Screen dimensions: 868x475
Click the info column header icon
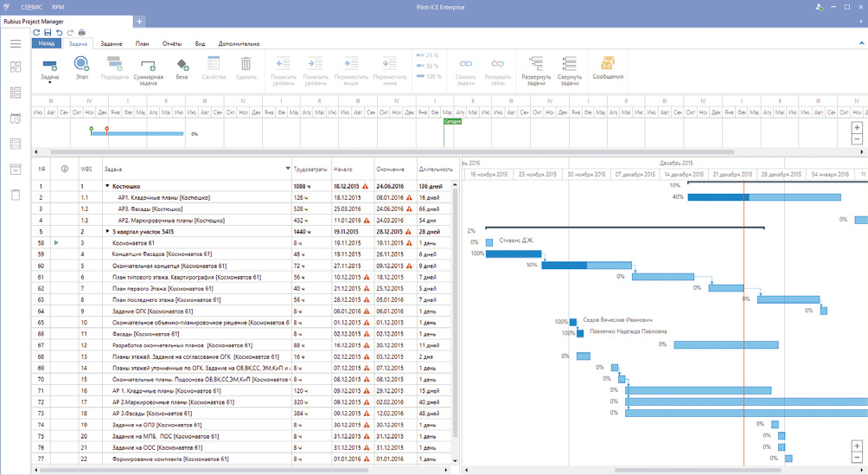tap(64, 169)
